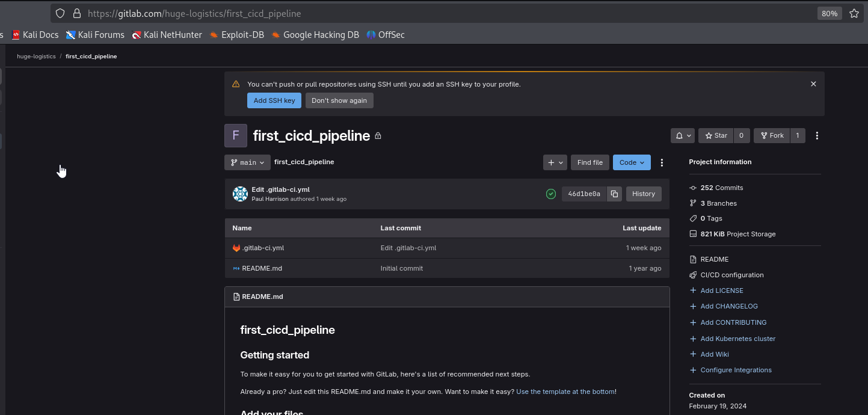Open the main branch selector dropdown
The height and width of the screenshot is (415, 868).
247,162
